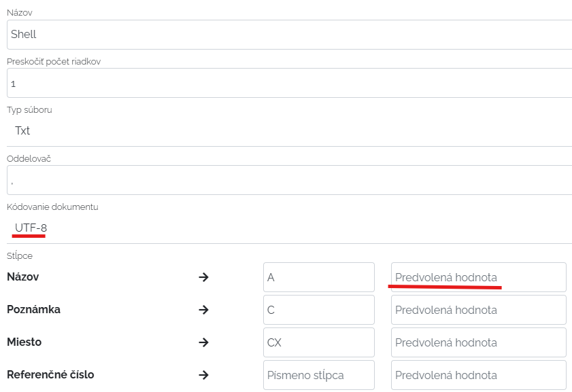Click Predvolená hodnota field in Názov row
Screen dimensions: 572x392
click(478, 277)
